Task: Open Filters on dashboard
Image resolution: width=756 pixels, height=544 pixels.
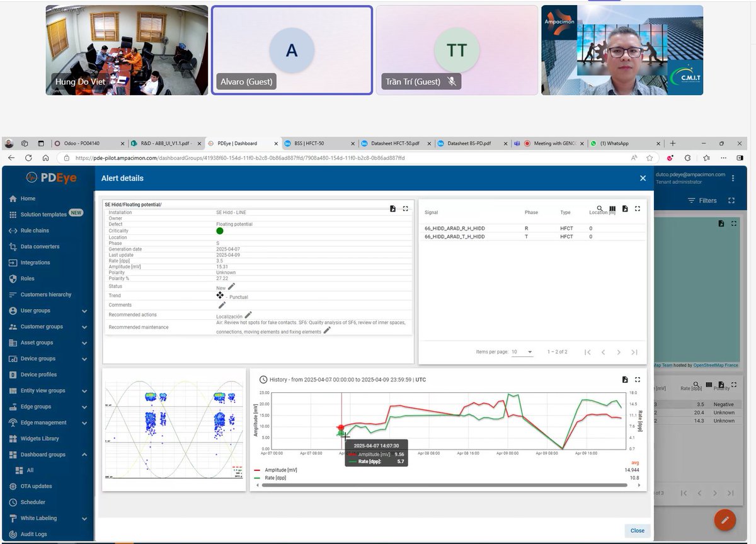Action: (702, 200)
